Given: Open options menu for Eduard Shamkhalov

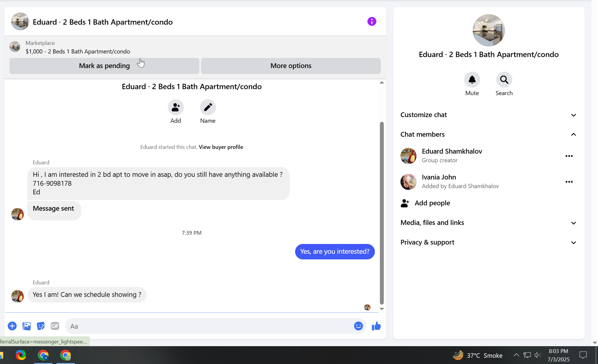Looking at the screenshot, I should pyautogui.click(x=569, y=156).
